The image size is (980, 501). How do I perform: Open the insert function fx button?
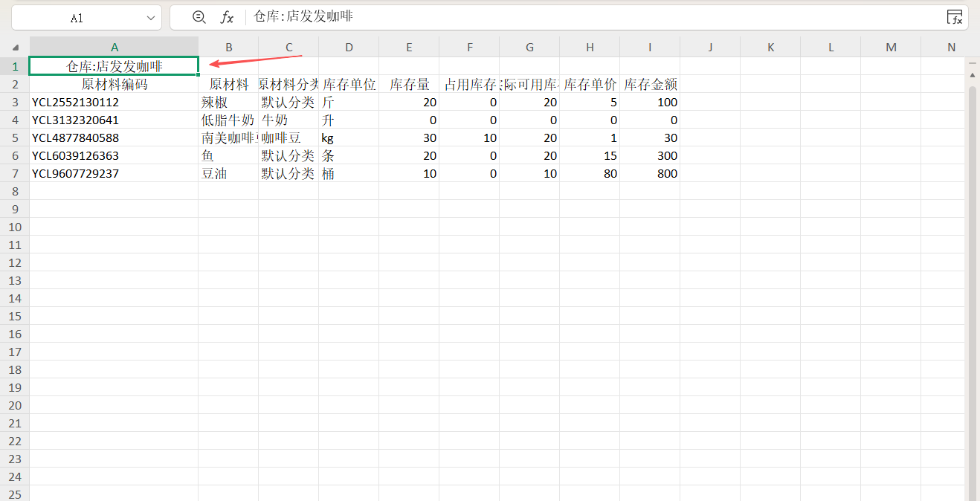point(227,18)
